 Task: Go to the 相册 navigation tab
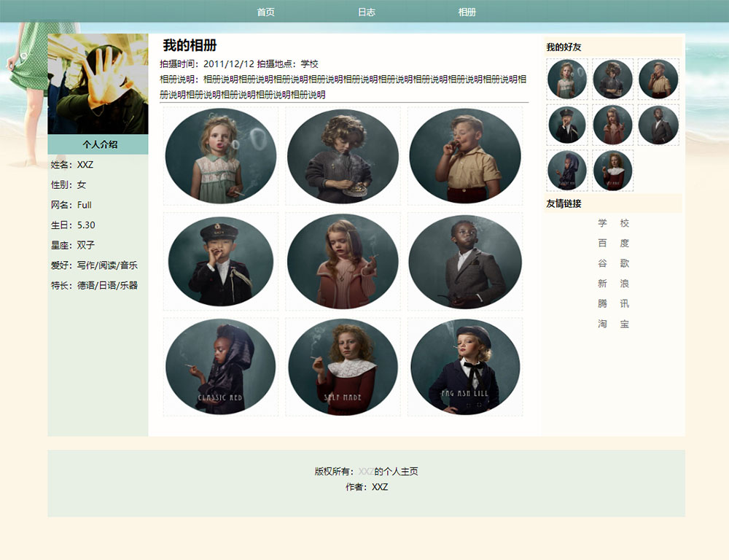[x=467, y=12]
